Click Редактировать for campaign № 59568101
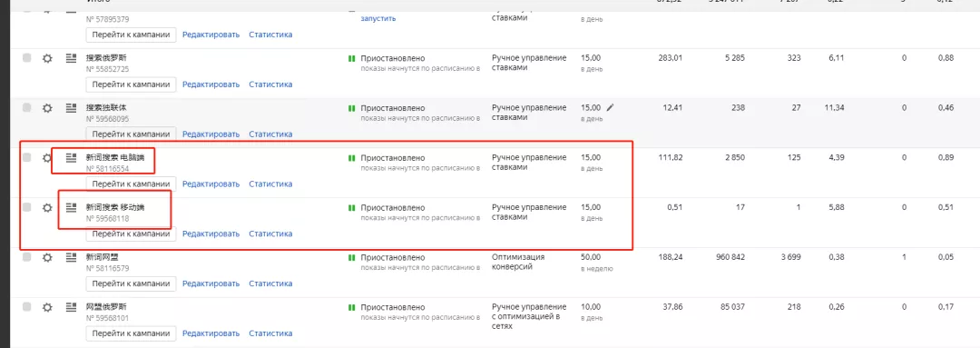The height and width of the screenshot is (348, 980). point(211,333)
